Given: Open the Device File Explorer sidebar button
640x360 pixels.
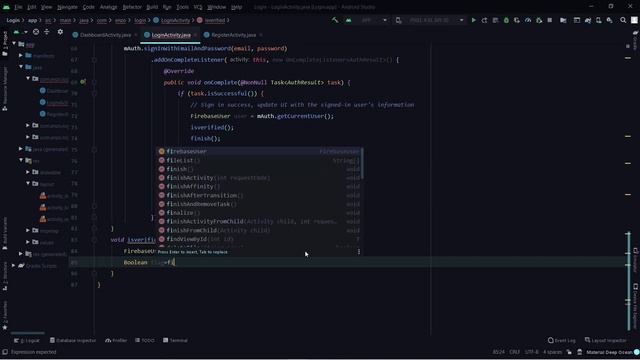Looking at the screenshot, I should (636, 306).
